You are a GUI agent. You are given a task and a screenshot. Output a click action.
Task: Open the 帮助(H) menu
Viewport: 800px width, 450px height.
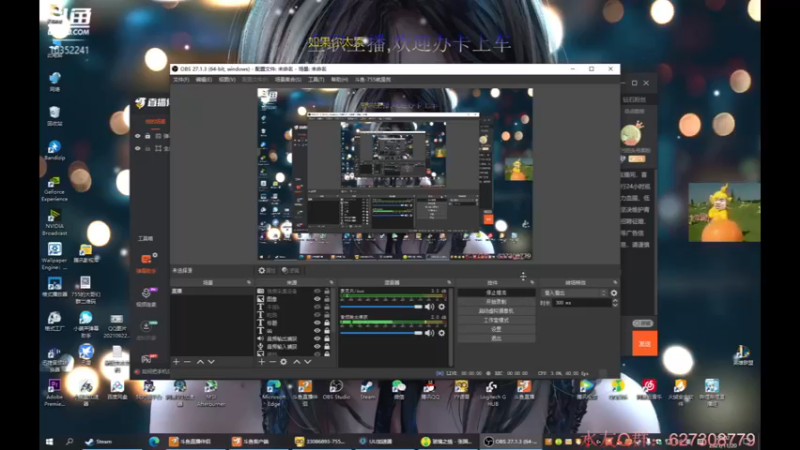(x=339, y=80)
